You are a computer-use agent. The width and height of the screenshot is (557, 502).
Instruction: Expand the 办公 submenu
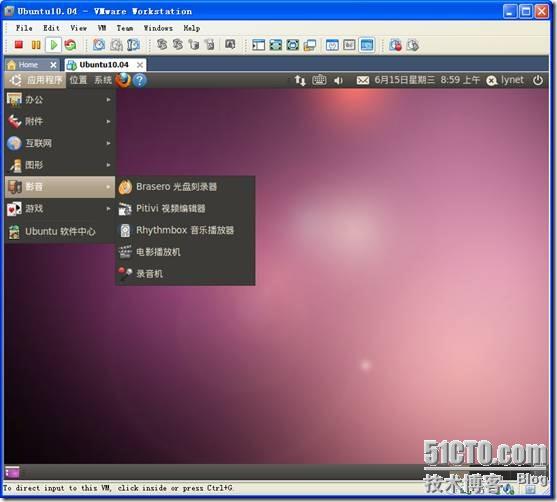tap(60, 100)
